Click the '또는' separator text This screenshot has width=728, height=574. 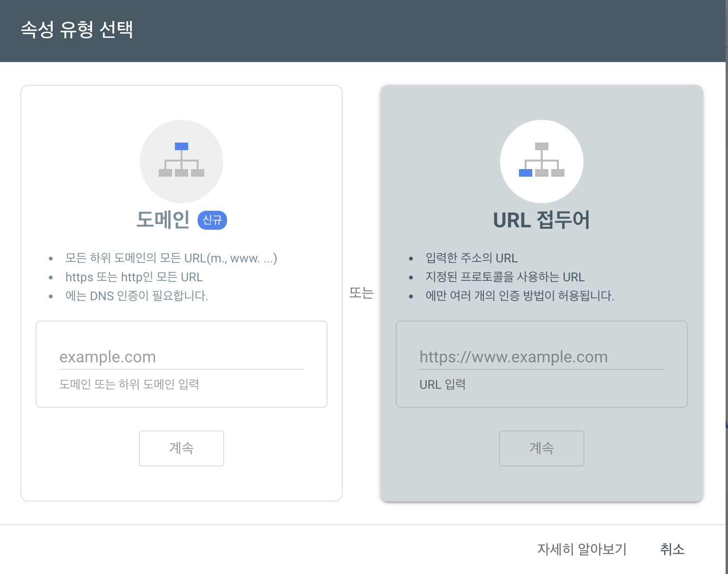click(362, 293)
